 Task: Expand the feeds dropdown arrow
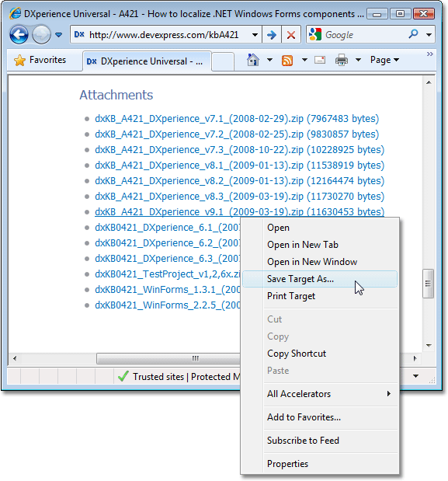click(x=304, y=60)
